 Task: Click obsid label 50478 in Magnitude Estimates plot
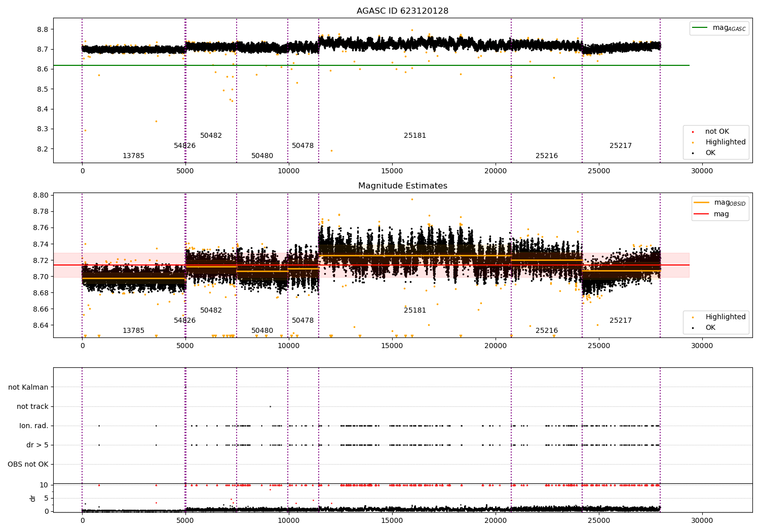302,321
